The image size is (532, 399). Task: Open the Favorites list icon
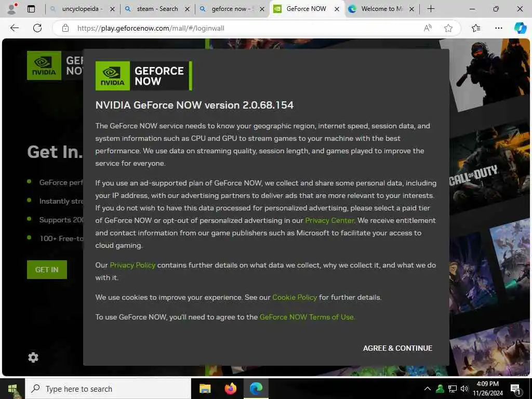[x=476, y=28]
